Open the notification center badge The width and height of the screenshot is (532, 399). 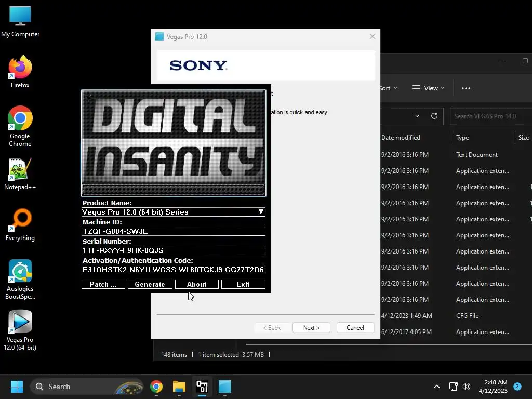517,387
